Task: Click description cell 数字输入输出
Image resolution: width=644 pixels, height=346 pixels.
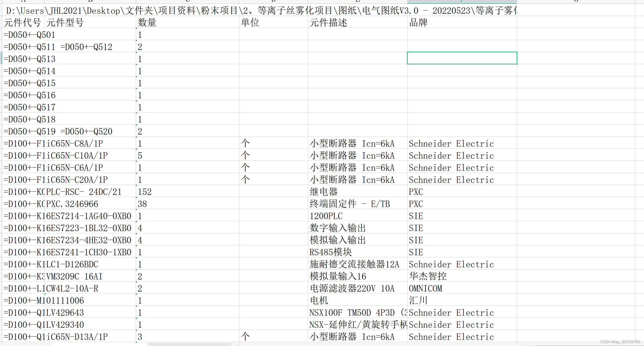Action: [358, 227]
